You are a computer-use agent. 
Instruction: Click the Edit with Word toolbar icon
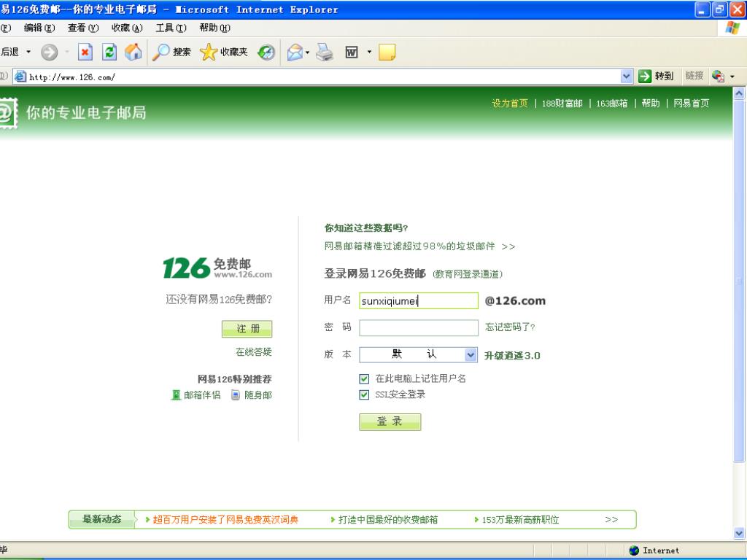[352, 52]
